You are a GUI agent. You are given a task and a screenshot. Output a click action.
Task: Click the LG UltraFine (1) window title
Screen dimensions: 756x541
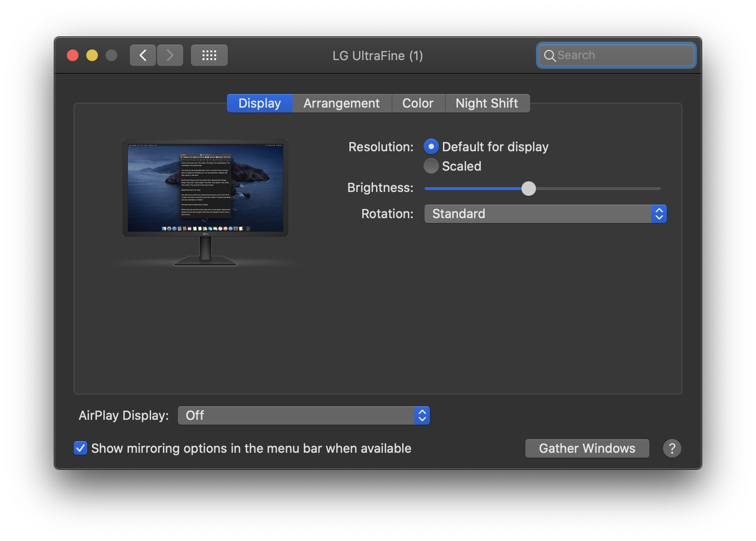378,56
